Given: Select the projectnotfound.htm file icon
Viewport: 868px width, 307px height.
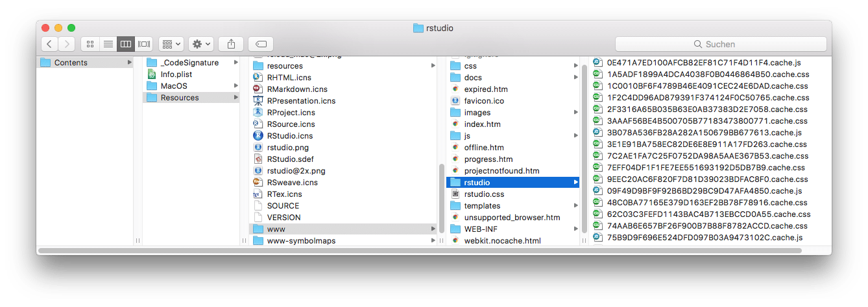Looking at the screenshot, I should tap(455, 171).
